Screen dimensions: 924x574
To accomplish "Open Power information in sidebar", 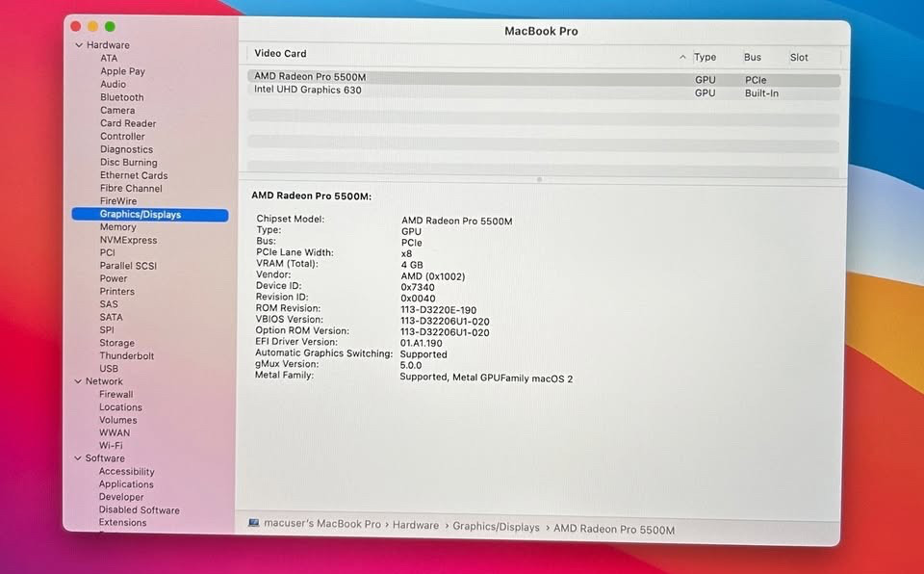I will point(114,278).
